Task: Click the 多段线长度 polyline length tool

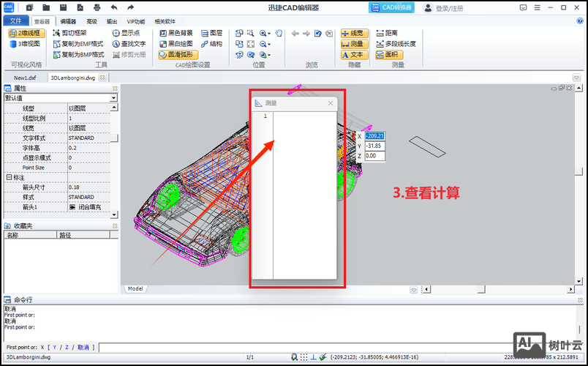Action: coord(395,44)
